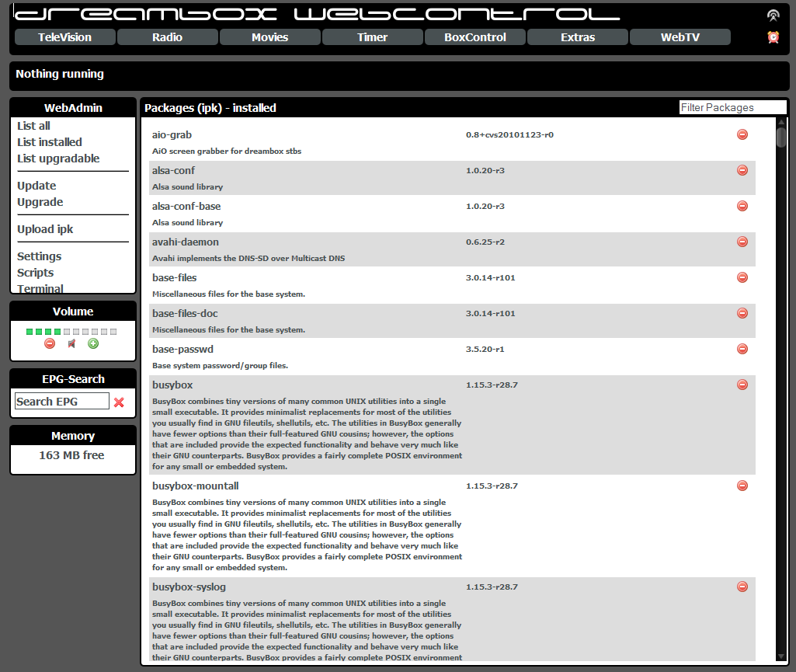Set volume to the last grey bar
Screen dimensions: 796x672
tap(113, 332)
